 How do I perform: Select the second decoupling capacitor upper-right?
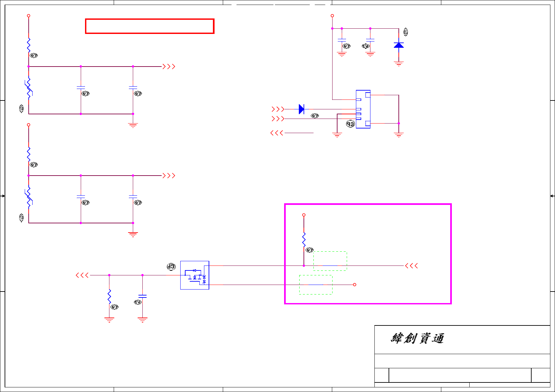(x=370, y=40)
